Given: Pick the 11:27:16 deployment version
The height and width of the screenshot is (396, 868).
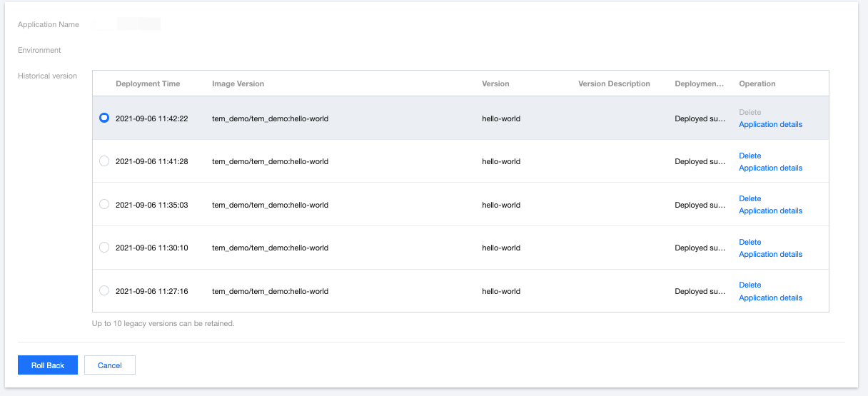Looking at the screenshot, I should click(x=104, y=291).
